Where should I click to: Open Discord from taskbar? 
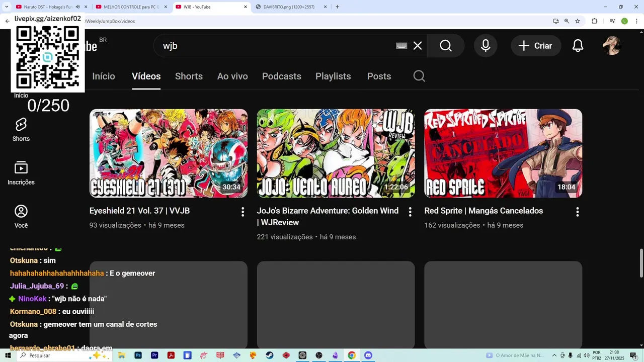pyautogui.click(x=368, y=355)
